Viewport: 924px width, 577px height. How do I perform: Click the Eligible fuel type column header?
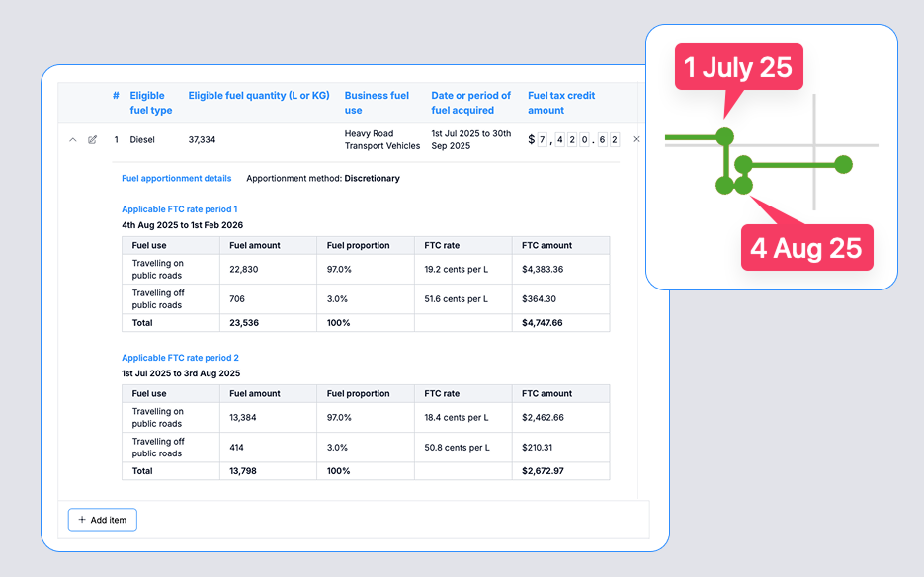[150, 103]
